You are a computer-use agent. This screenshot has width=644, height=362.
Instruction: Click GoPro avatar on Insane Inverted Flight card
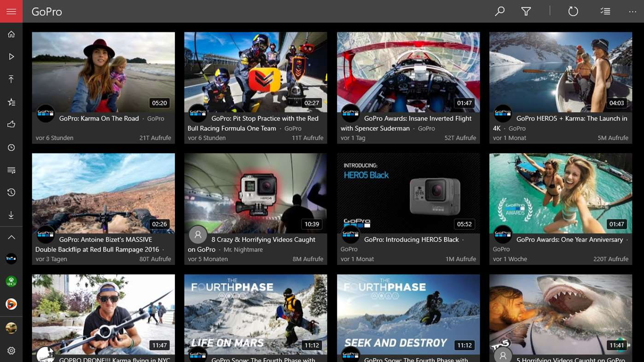(350, 113)
